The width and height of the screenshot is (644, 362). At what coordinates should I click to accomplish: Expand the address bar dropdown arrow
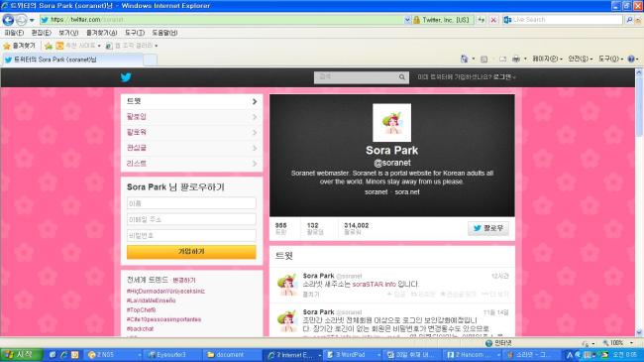[407, 19]
